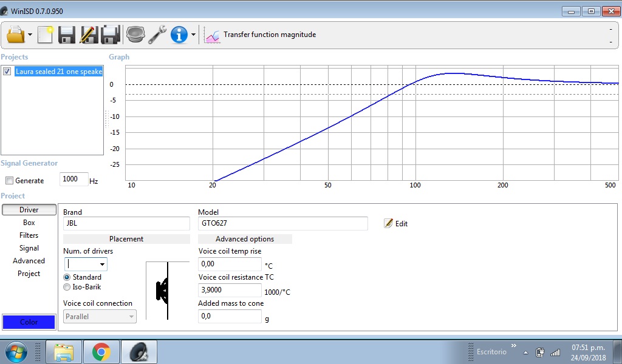Open Voice coil connection Parallel dropdown
Image resolution: width=622 pixels, height=364 pixels.
(100, 317)
